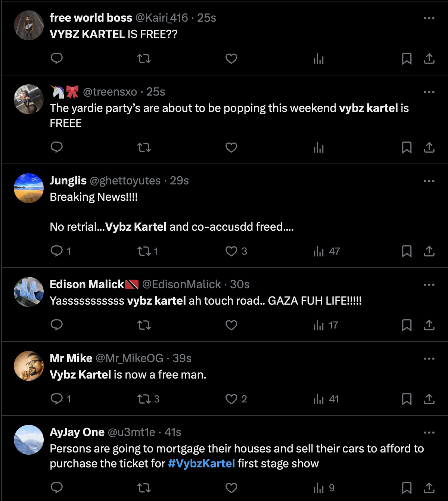
Task: Like the yardie party tweet by @treensxo
Action: (231, 147)
